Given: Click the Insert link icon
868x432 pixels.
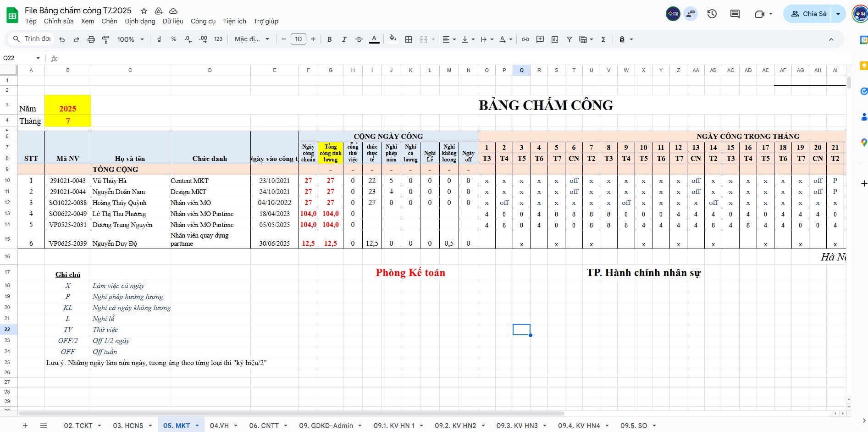Looking at the screenshot, I should pyautogui.click(x=525, y=39).
